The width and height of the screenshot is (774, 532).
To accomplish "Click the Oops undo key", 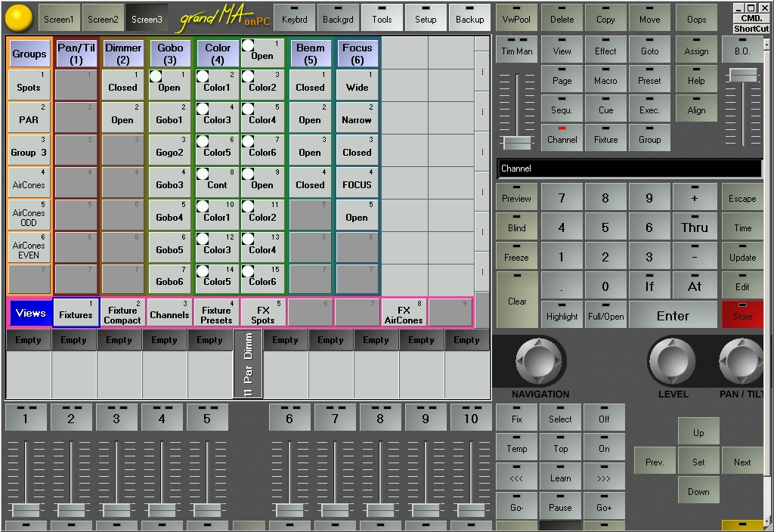I will click(x=696, y=18).
